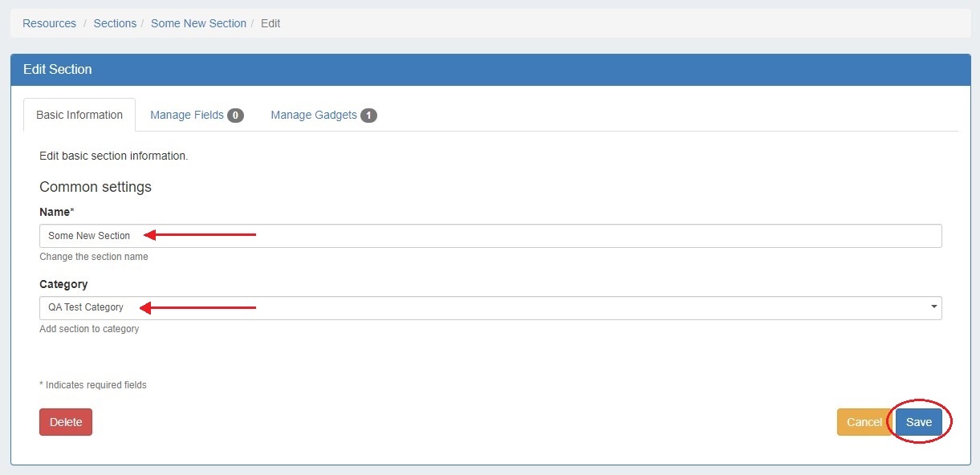Click the 'Change the section name' hint
This screenshot has width=980, height=475.
pos(94,257)
